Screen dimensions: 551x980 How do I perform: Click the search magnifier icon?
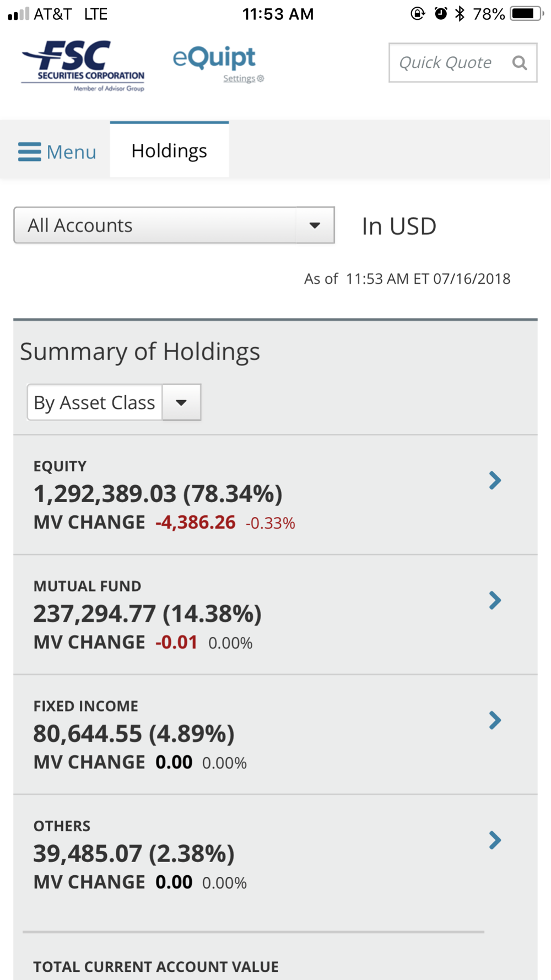[519, 63]
